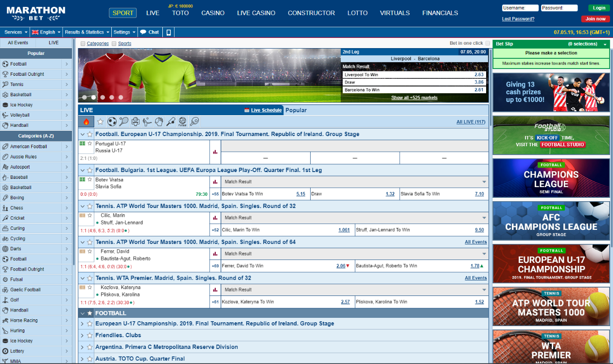The height and width of the screenshot is (364, 613).
Task: Click the Username input field
Action: pos(520,8)
